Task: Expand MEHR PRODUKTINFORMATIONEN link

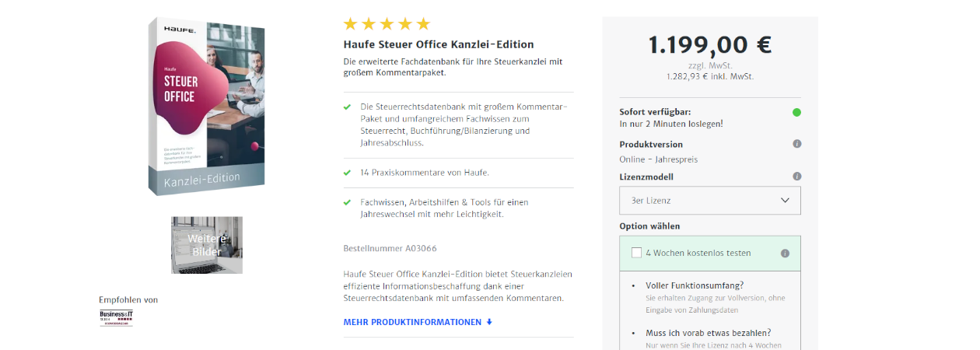Action: (x=418, y=322)
